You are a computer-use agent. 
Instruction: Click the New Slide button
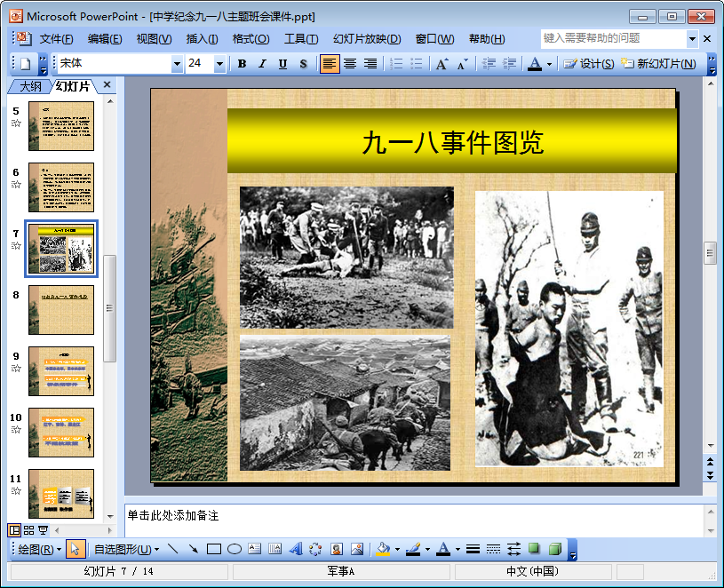658,64
